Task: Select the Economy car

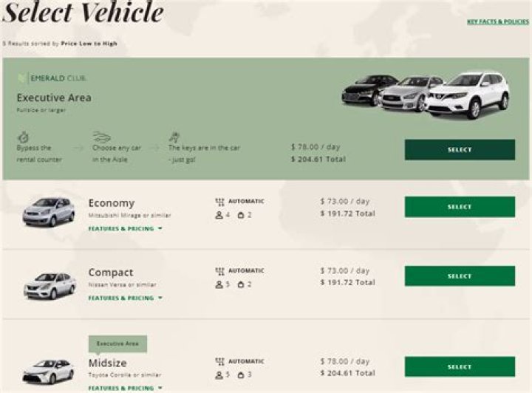Action: [x=459, y=207]
